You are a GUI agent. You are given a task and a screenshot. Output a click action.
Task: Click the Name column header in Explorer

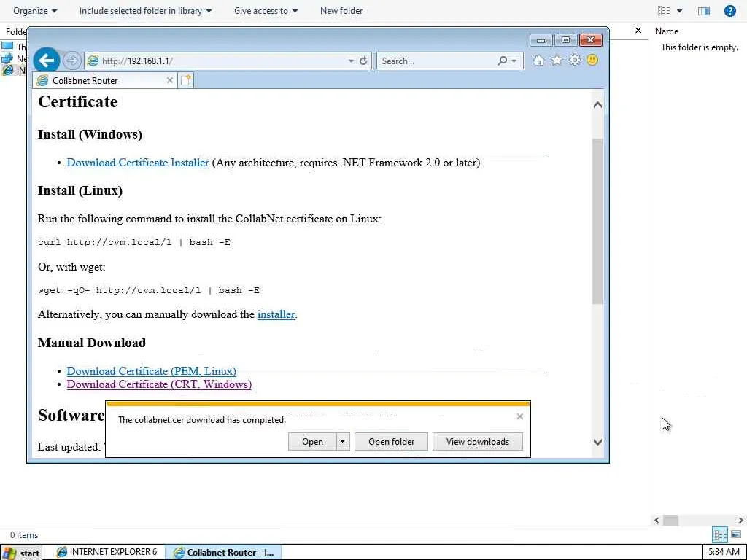coord(667,31)
